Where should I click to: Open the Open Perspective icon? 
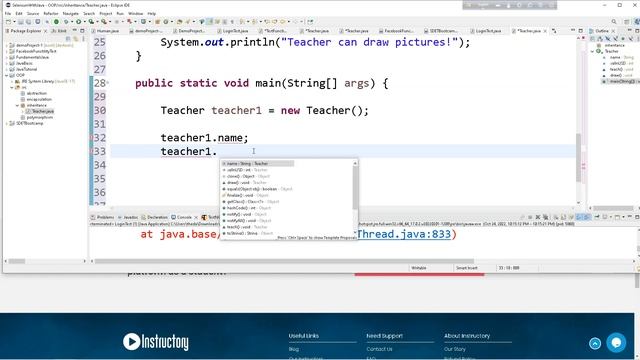pos(627,22)
